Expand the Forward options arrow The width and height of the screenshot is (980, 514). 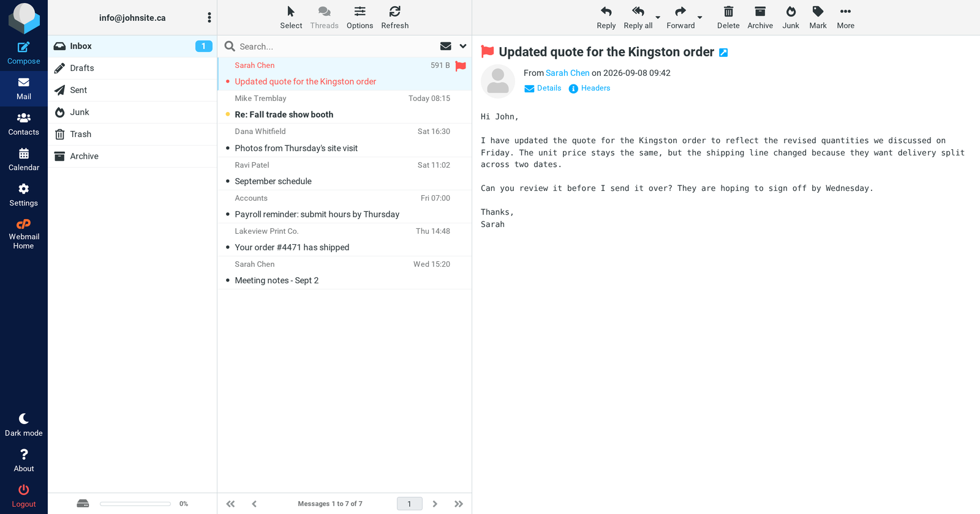[x=700, y=18]
